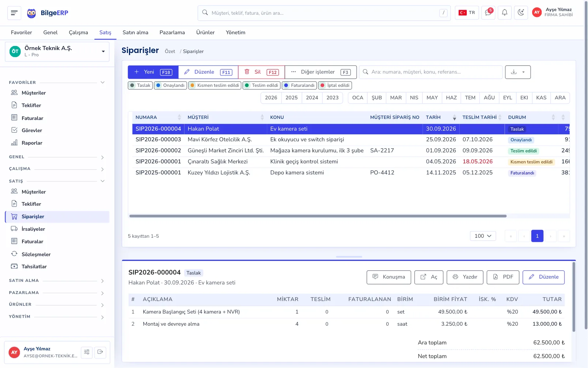The image size is (588, 368).
Task: Toggle the hamburger sidebar menu
Action: [x=14, y=13]
